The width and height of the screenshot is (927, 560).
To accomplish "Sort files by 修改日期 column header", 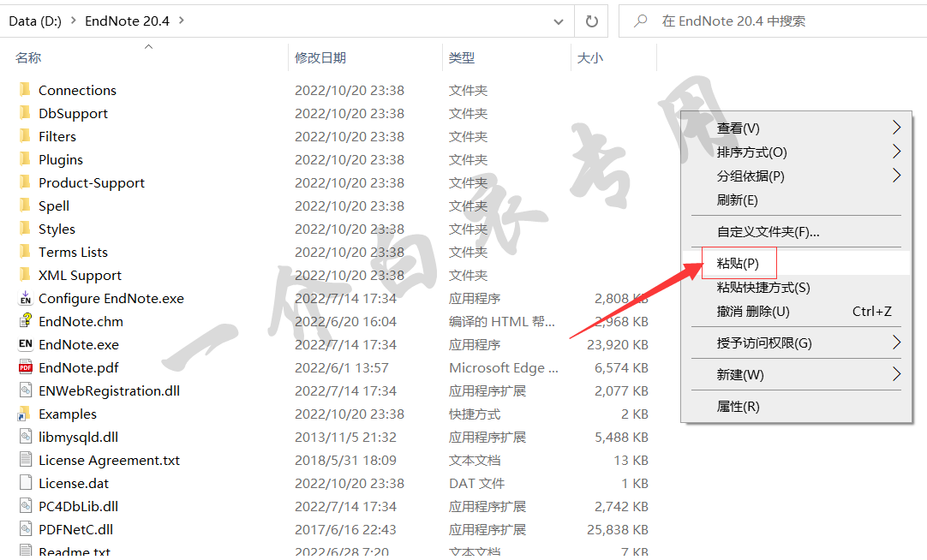I will (x=320, y=57).
